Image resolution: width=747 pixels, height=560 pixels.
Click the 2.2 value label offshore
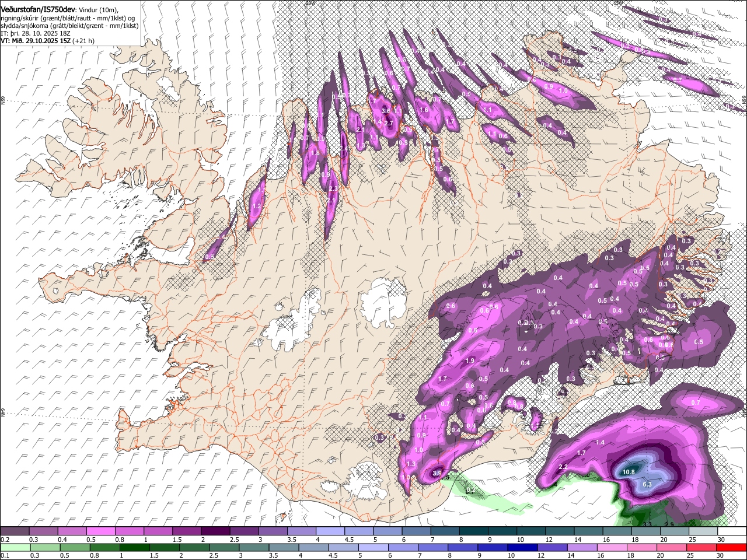563,467
